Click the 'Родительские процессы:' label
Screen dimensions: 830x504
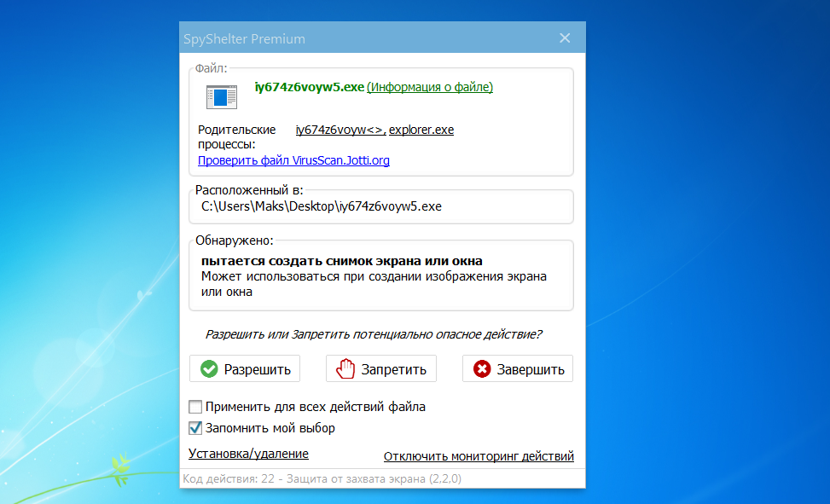coord(237,137)
